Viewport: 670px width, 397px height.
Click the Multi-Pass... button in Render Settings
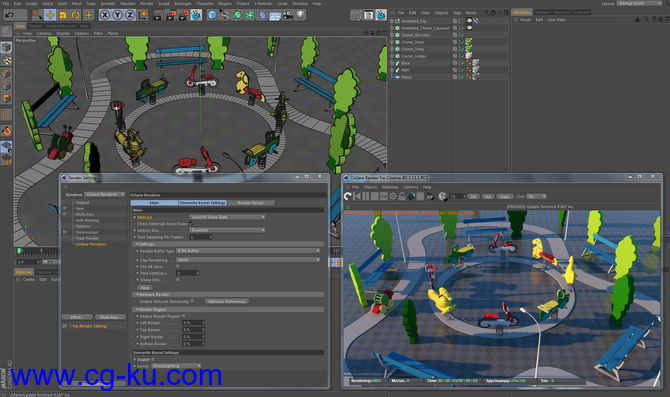pyautogui.click(x=110, y=317)
